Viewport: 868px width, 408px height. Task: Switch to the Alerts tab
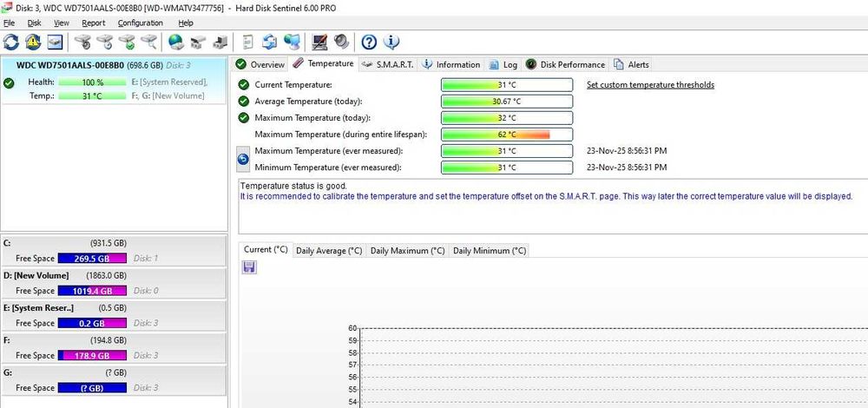coord(631,65)
